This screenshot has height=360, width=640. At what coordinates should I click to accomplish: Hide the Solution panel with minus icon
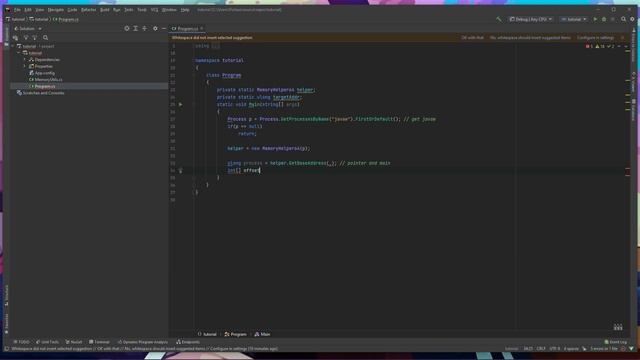164,29
